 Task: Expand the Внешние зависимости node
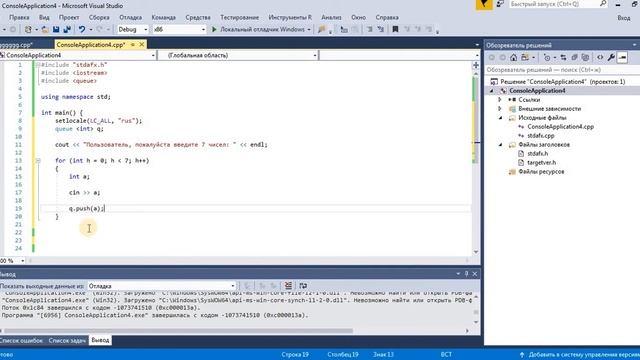(x=500, y=109)
